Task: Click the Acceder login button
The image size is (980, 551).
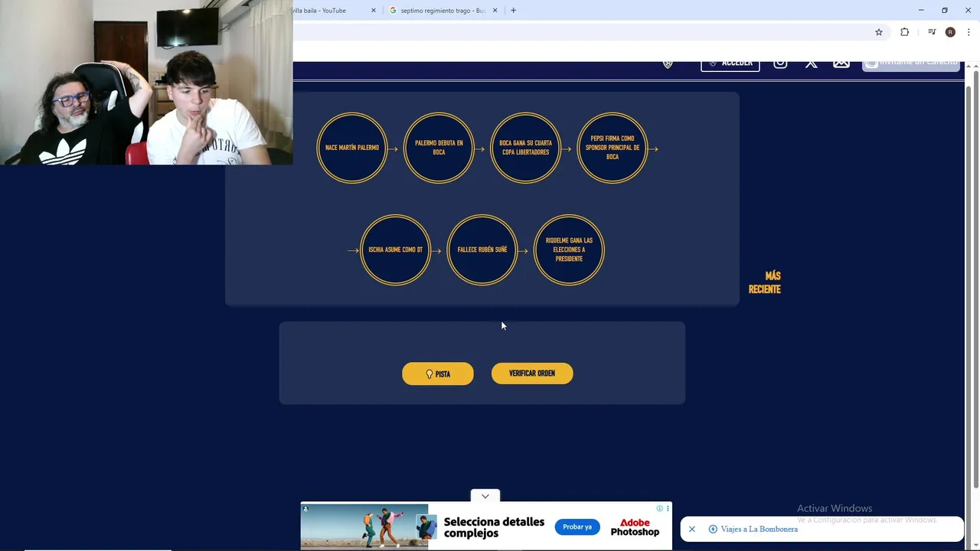Action: point(730,66)
